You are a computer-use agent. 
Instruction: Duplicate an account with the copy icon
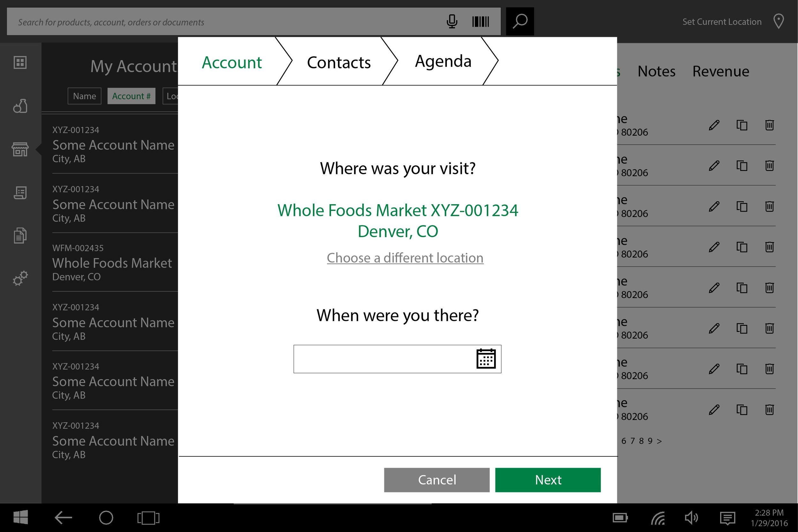tap(742, 125)
